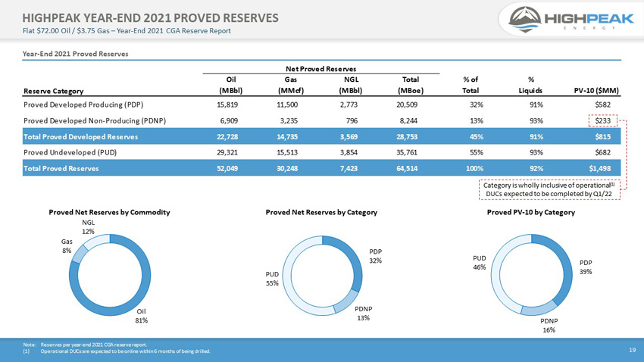This screenshot has width=644, height=362.
Task: Click Total Proved Developed gas value 14,735
Action: tap(287, 136)
